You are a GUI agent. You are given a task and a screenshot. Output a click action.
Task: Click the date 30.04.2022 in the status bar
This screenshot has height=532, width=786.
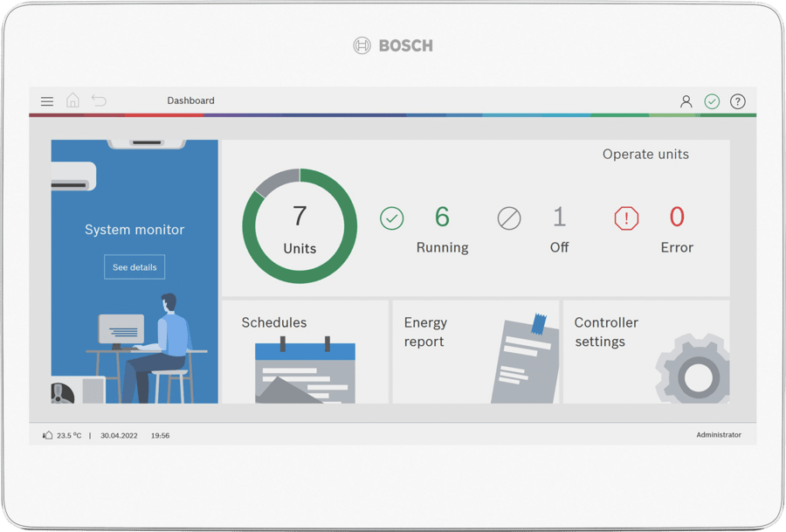119,434
